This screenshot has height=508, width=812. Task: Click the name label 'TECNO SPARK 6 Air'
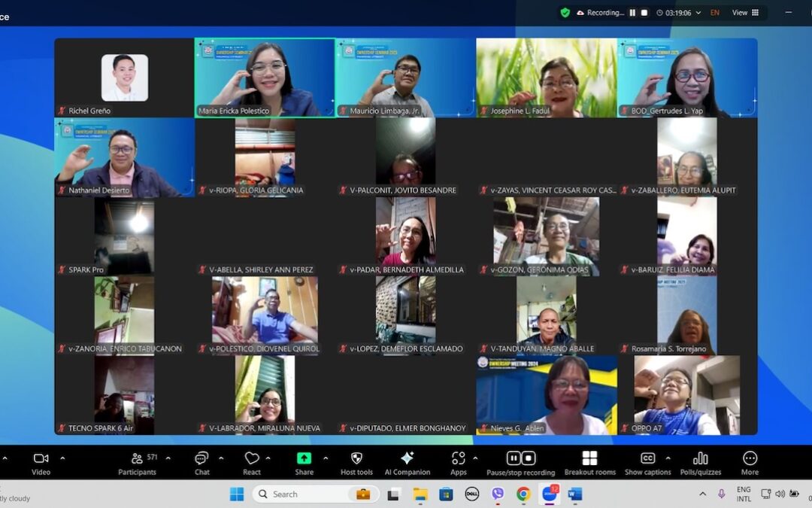[101, 428]
